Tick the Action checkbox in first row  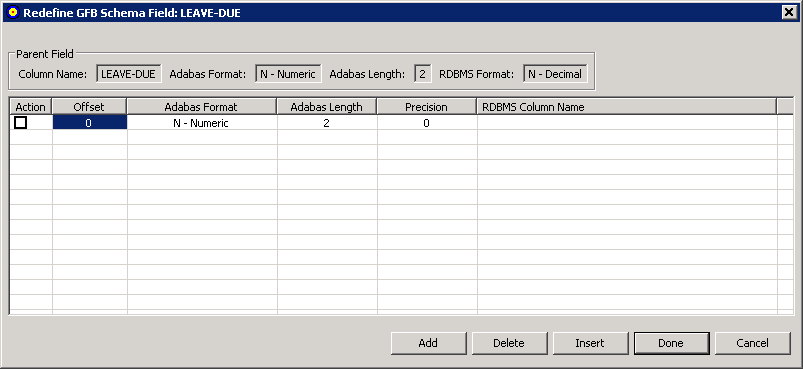tap(20, 123)
